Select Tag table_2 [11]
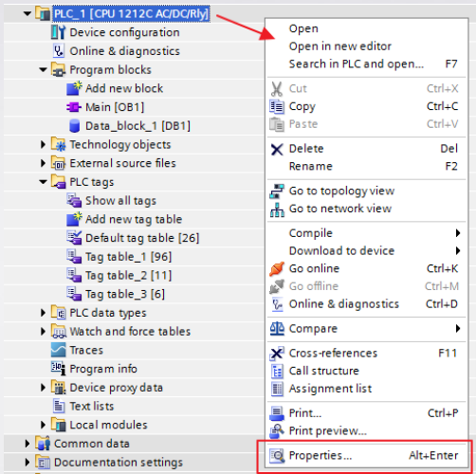The width and height of the screenshot is (476, 474). coord(128,275)
